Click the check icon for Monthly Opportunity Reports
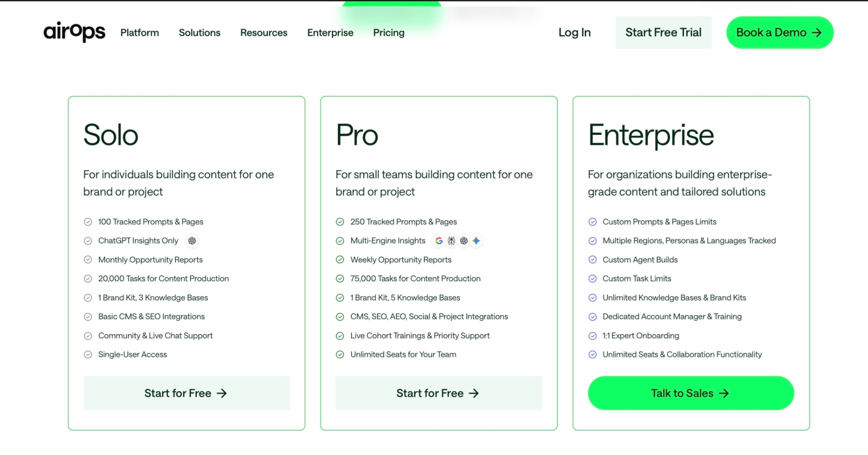 click(88, 260)
